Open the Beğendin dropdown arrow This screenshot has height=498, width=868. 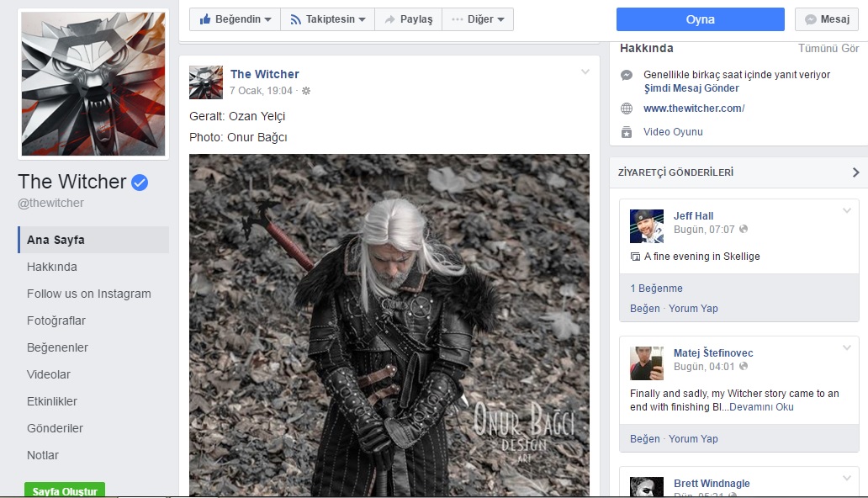coord(268,19)
